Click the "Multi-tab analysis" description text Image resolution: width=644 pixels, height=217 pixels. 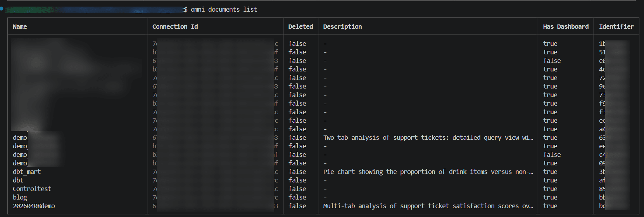[428, 206]
